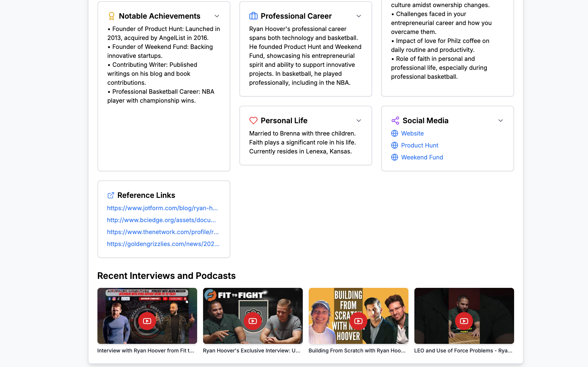Click the share icon beside Social Media
Screen dimensions: 588x367
pyautogui.click(x=395, y=121)
